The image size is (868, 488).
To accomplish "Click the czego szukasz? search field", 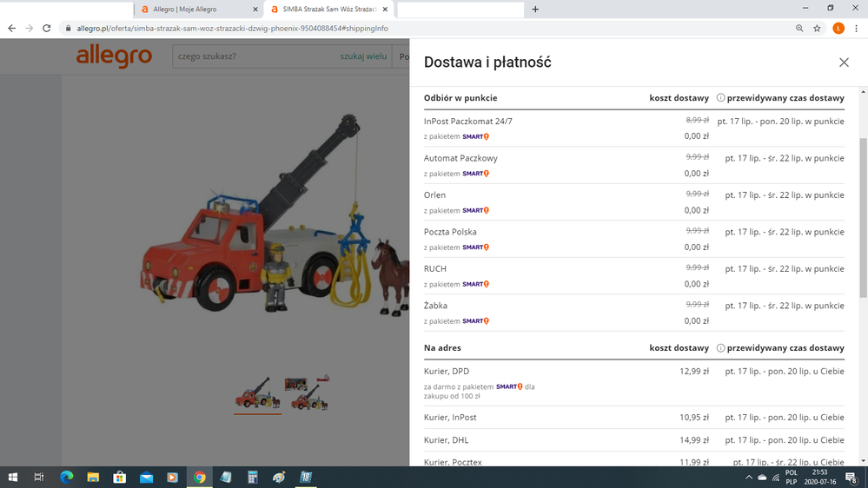I will (256, 56).
